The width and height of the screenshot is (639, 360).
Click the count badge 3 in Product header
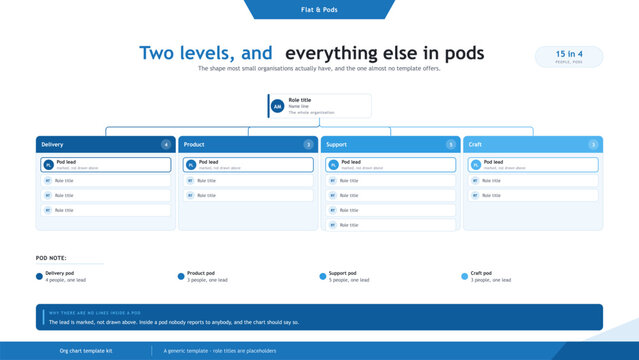pyautogui.click(x=308, y=144)
